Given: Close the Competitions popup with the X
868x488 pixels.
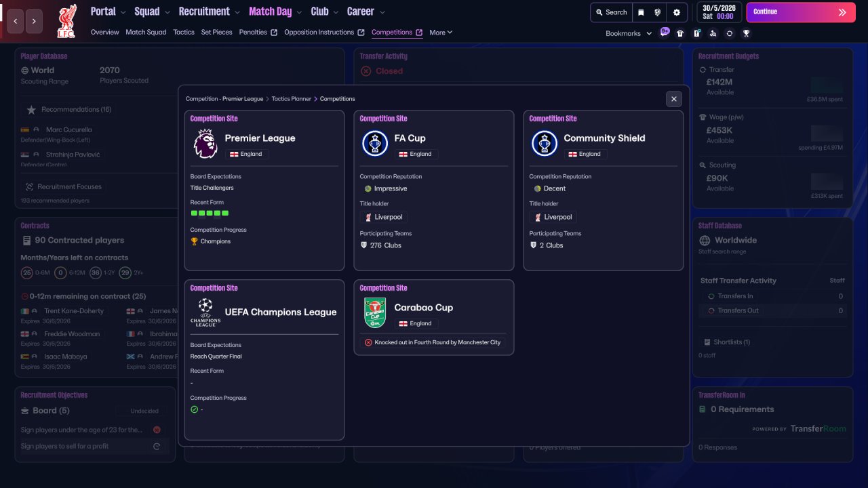Looking at the screenshot, I should pyautogui.click(x=674, y=99).
